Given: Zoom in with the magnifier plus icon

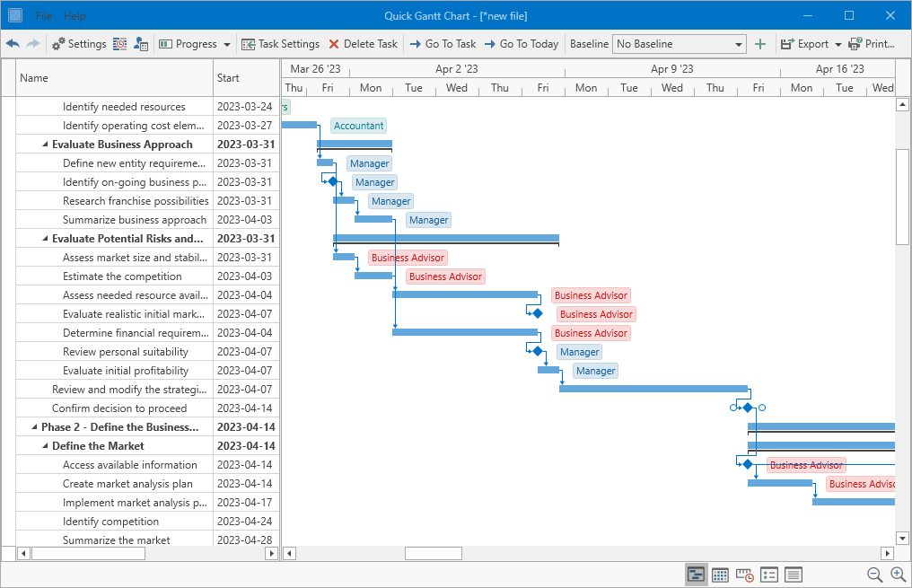Looking at the screenshot, I should [899, 575].
